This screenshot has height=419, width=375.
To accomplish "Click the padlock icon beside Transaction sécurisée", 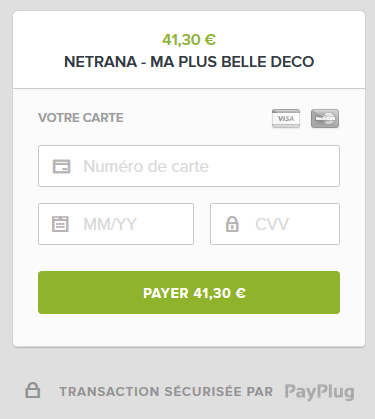I will click(x=33, y=390).
